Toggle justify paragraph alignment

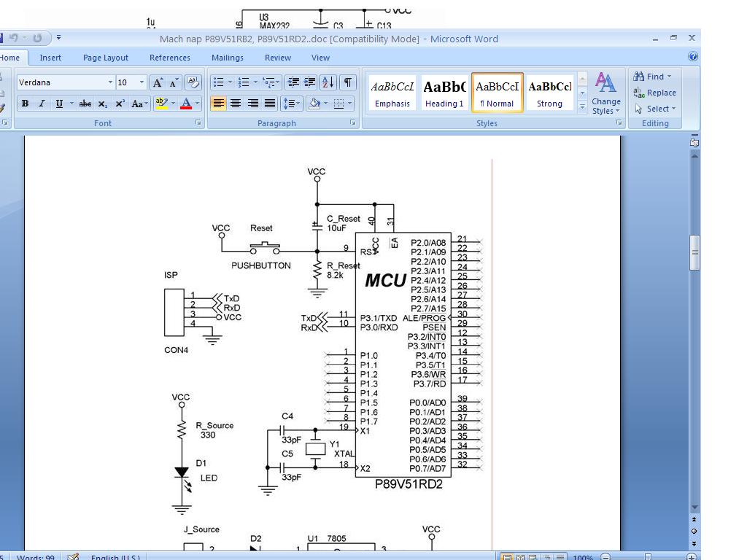click(270, 104)
